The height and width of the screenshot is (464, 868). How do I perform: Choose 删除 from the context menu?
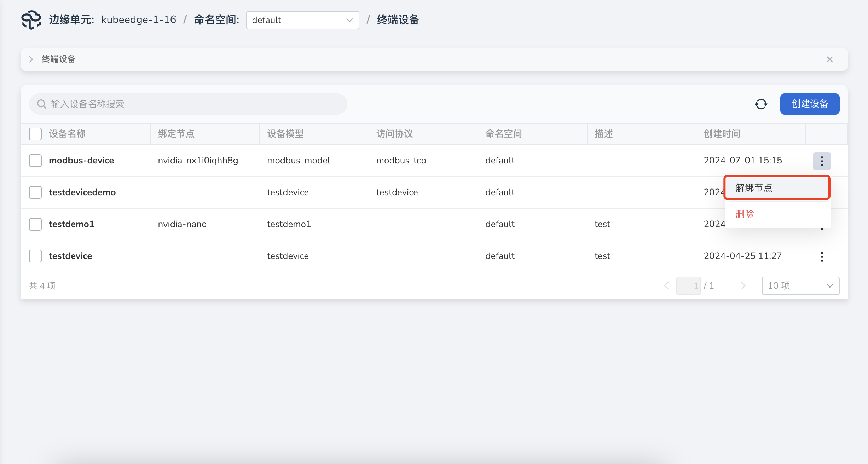coord(745,214)
